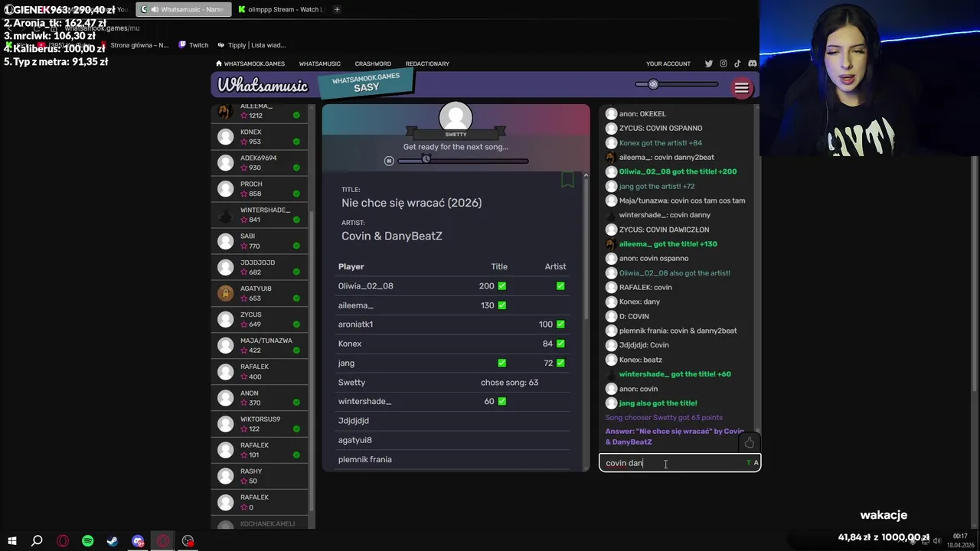Switch to olimppp Stream browser tab
Viewport: 980px width, 551px height.
point(280,9)
